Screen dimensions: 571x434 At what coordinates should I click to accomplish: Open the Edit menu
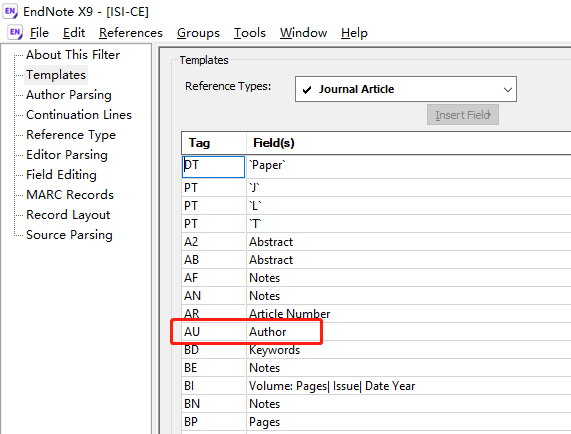coord(74,33)
